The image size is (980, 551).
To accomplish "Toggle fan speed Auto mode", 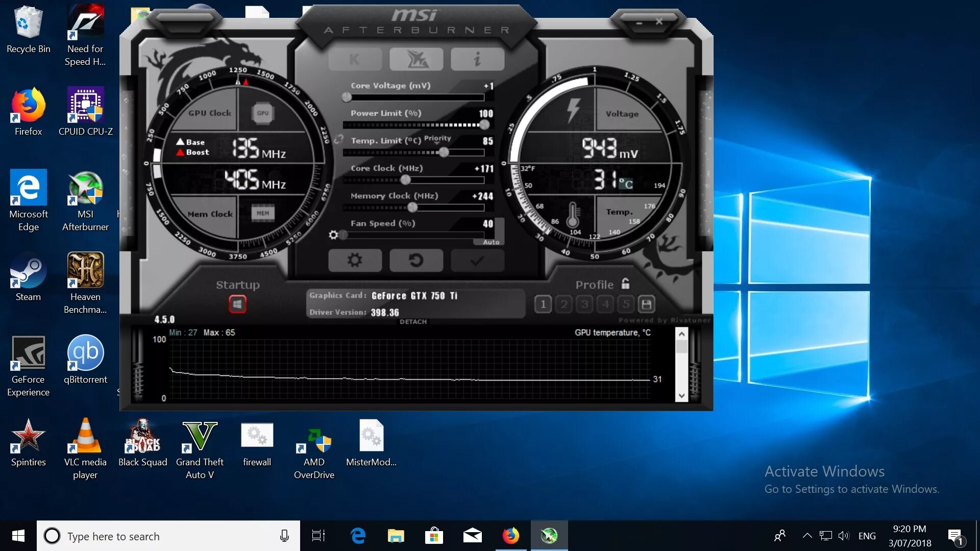I will pos(491,242).
